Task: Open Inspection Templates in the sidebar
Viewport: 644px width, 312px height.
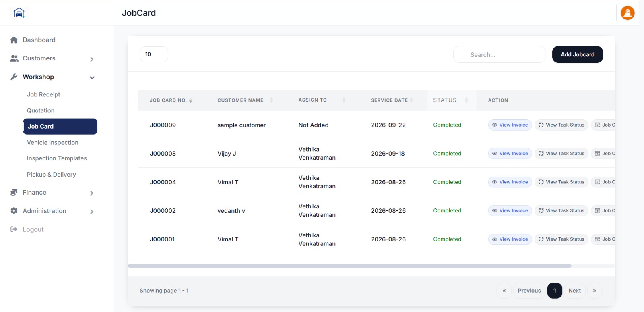Action: [57, 158]
